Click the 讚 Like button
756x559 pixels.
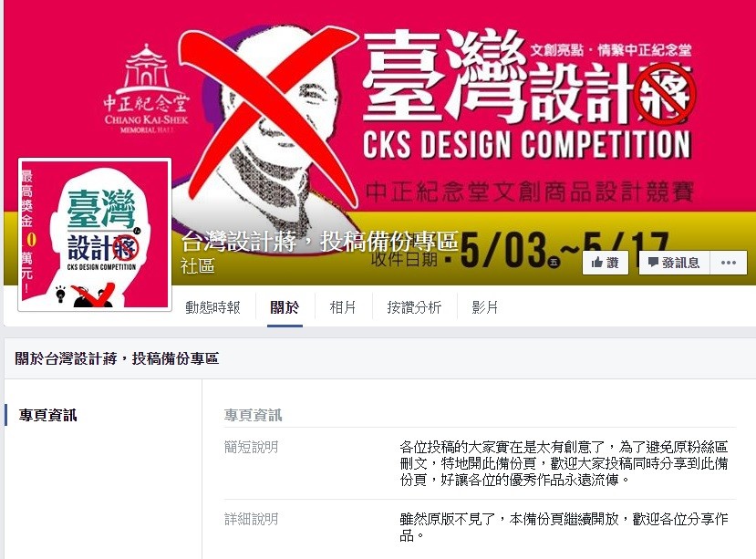[606, 263]
